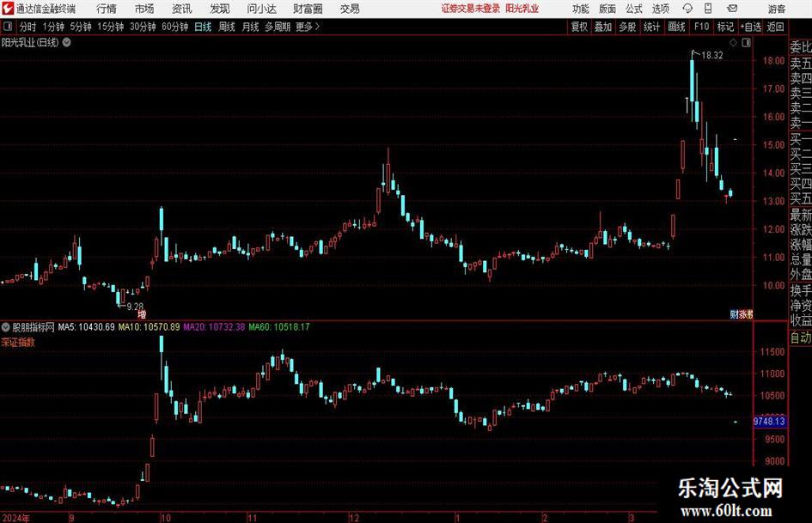Viewport: 812px width, 523px height.
Task: Click the 标记 mark button
Action: 725,27
